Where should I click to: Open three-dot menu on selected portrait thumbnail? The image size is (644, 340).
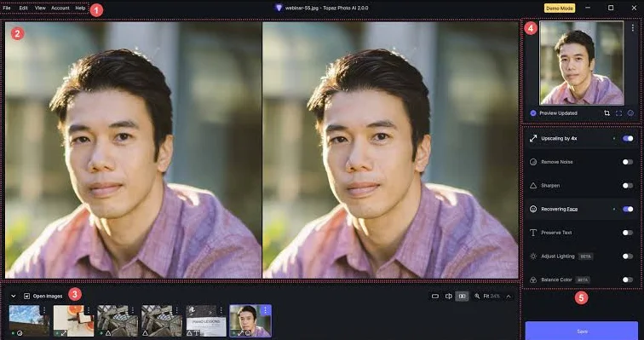[265, 310]
